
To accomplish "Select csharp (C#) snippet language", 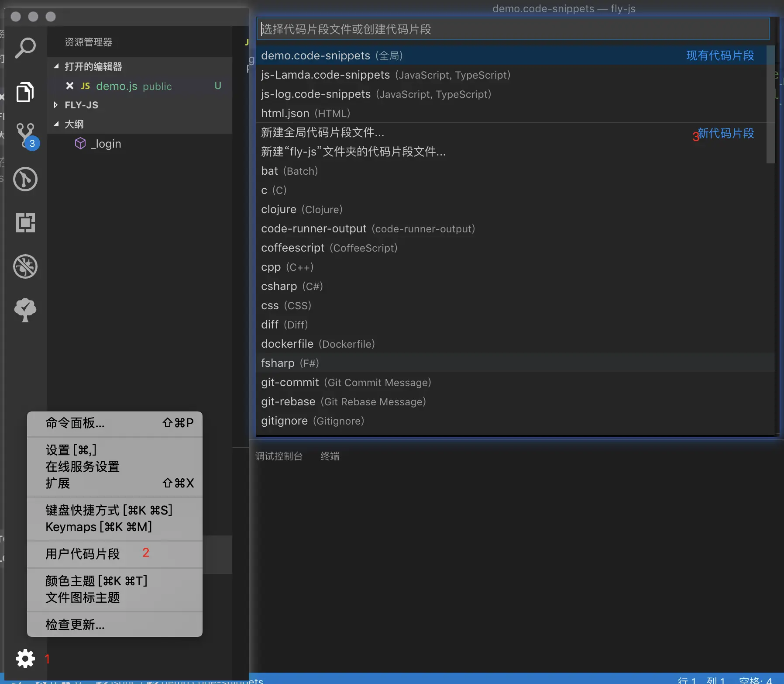I will pos(511,286).
